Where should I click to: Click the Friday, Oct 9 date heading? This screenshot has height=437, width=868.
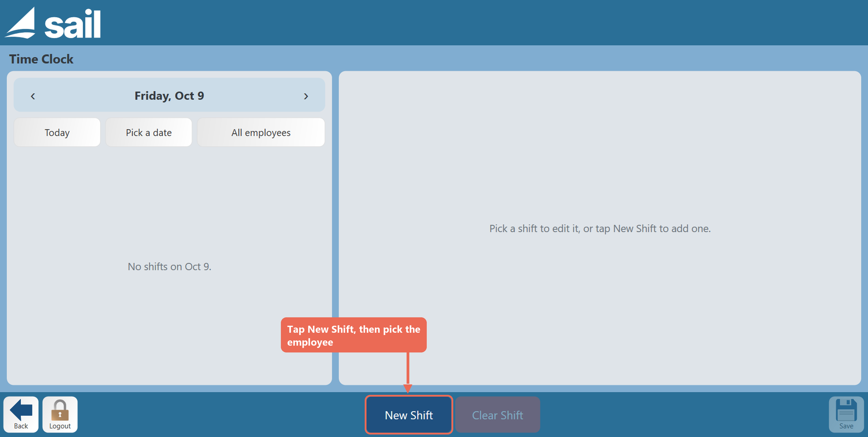pos(169,96)
